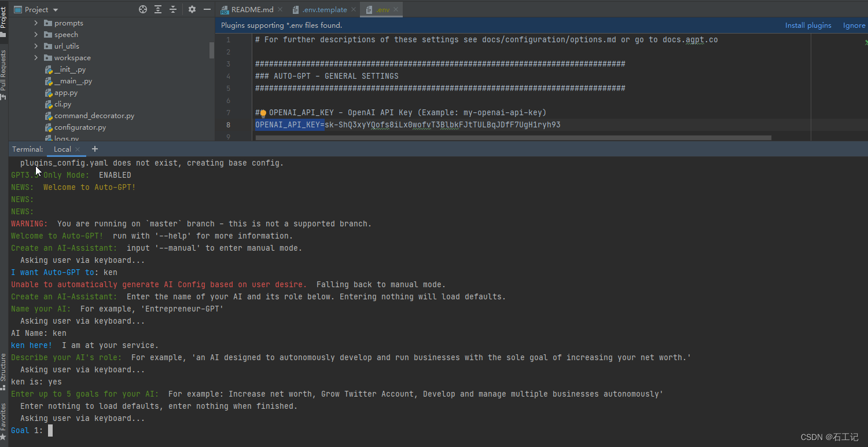Image resolution: width=868 pixels, height=447 pixels.
Task: Click the editor horizontal scrollbar
Action: (513, 138)
